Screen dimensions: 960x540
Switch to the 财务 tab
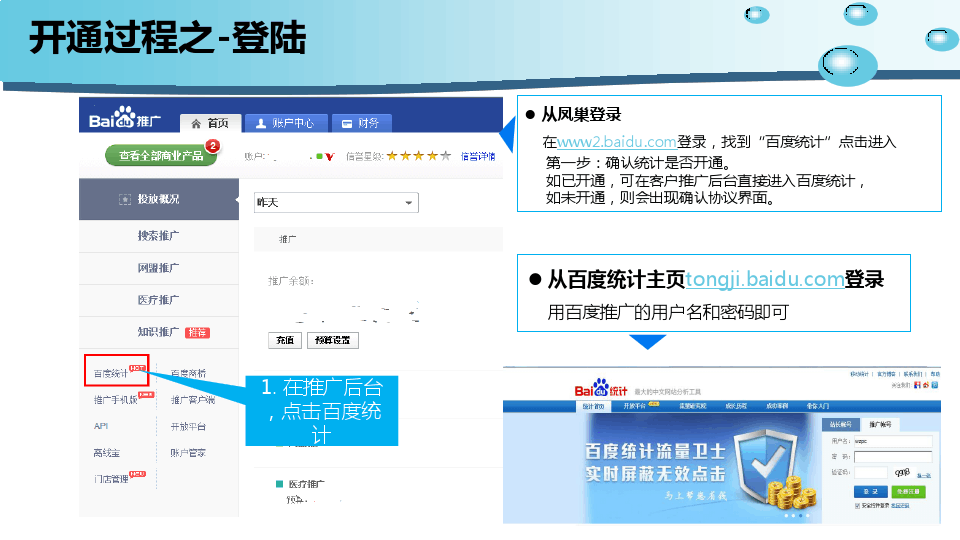[361, 123]
